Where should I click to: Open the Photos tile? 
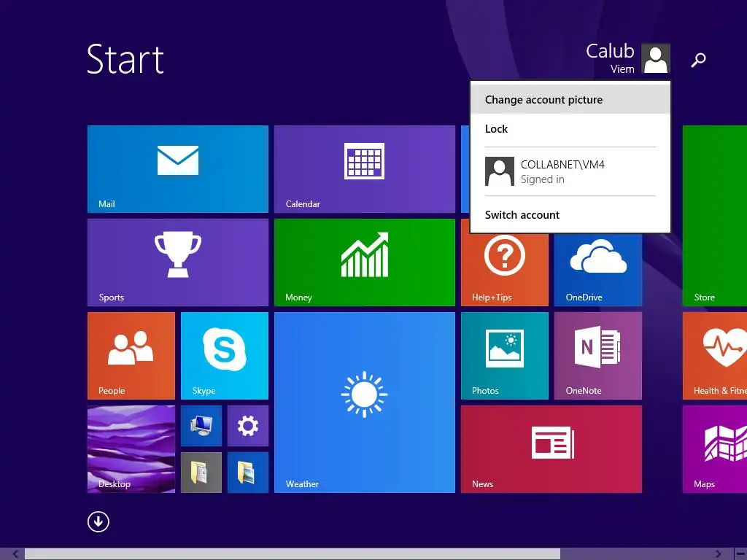pos(505,356)
